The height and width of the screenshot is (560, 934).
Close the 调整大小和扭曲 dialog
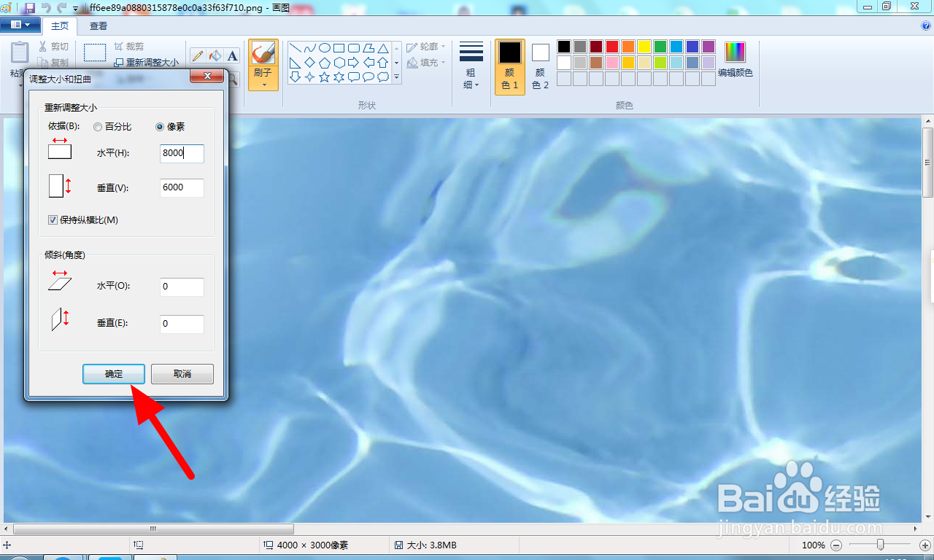[207, 77]
